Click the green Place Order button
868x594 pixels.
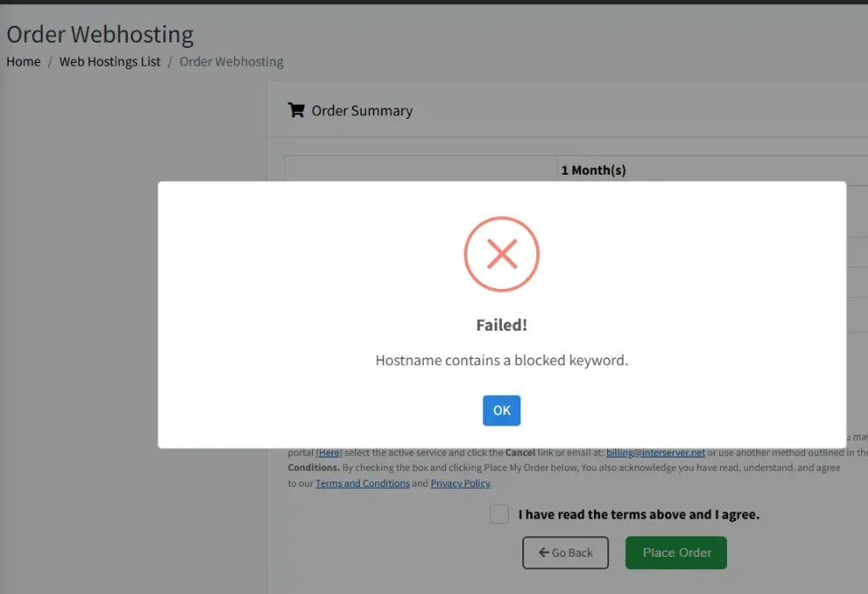pyautogui.click(x=676, y=552)
